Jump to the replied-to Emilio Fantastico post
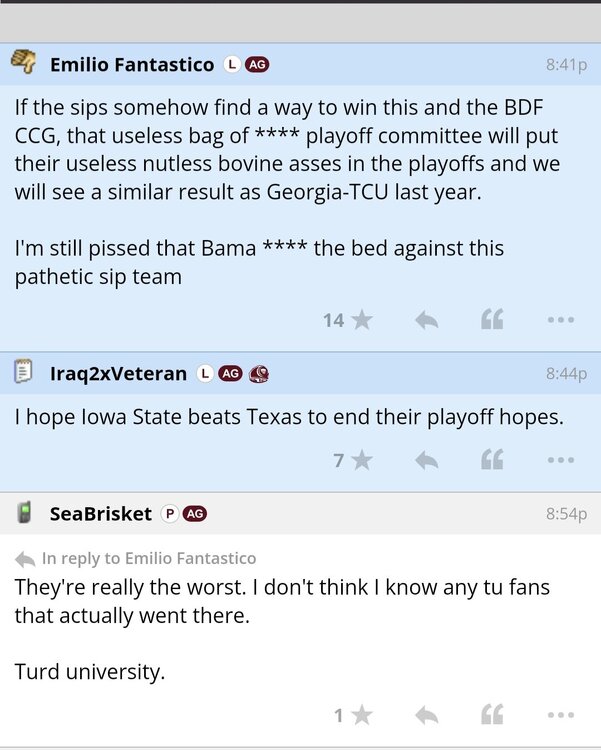This screenshot has height=750, width=601. coord(148,558)
